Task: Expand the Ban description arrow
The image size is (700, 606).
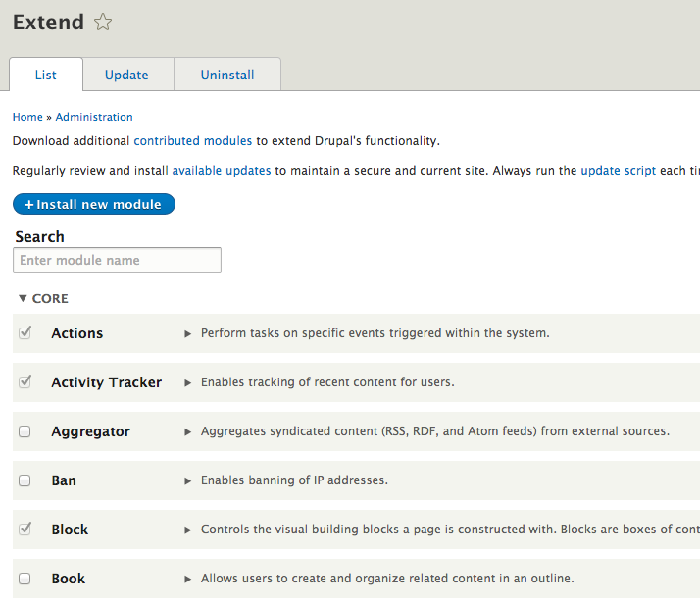Action: tap(188, 481)
